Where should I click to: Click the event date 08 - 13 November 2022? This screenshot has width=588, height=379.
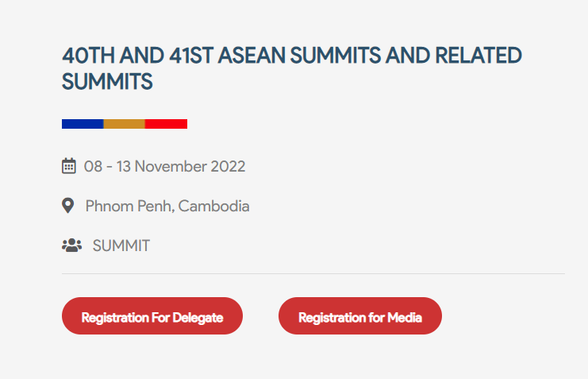click(x=164, y=167)
